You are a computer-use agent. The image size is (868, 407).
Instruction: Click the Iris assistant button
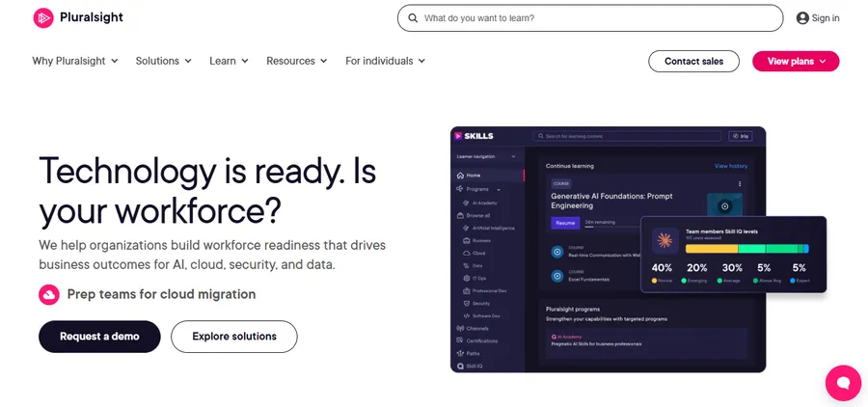click(740, 136)
